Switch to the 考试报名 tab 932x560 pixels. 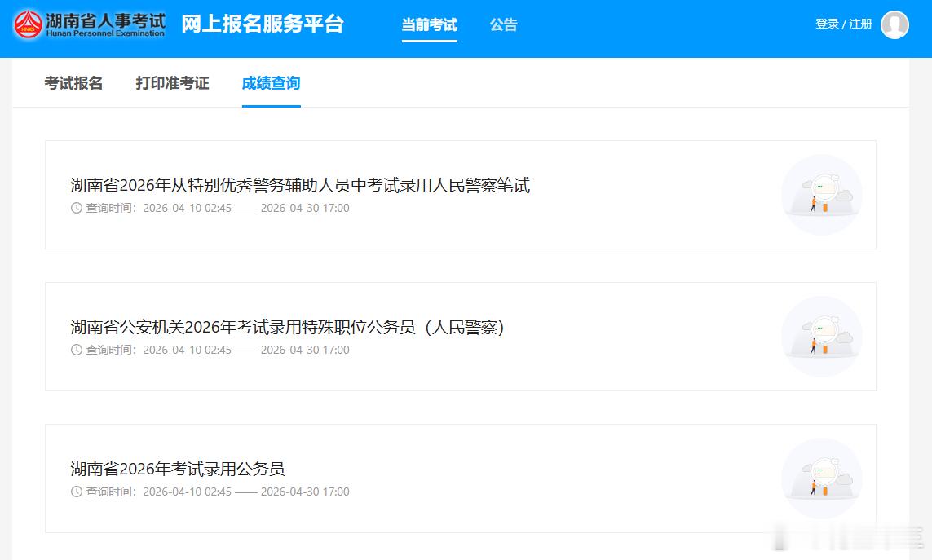tap(73, 83)
